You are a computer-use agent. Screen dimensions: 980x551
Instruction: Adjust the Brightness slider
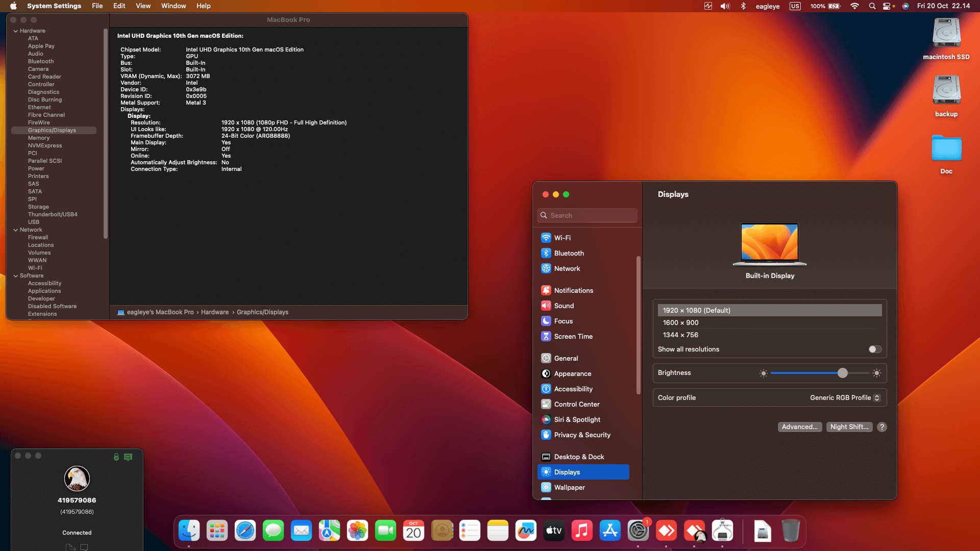coord(842,373)
